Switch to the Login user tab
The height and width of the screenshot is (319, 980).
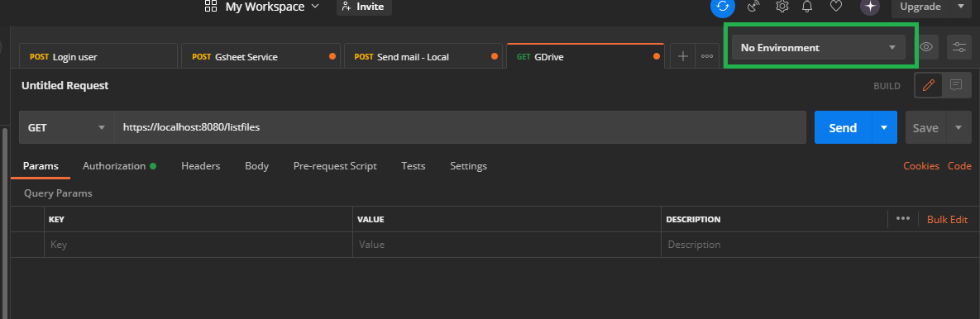pos(98,56)
